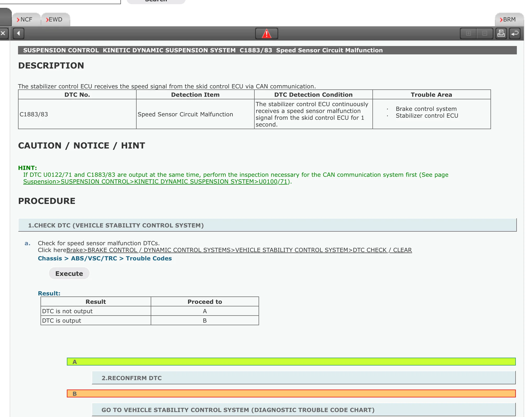Click the orange result B bar
This screenshot has height=417, width=532.
pos(291,393)
